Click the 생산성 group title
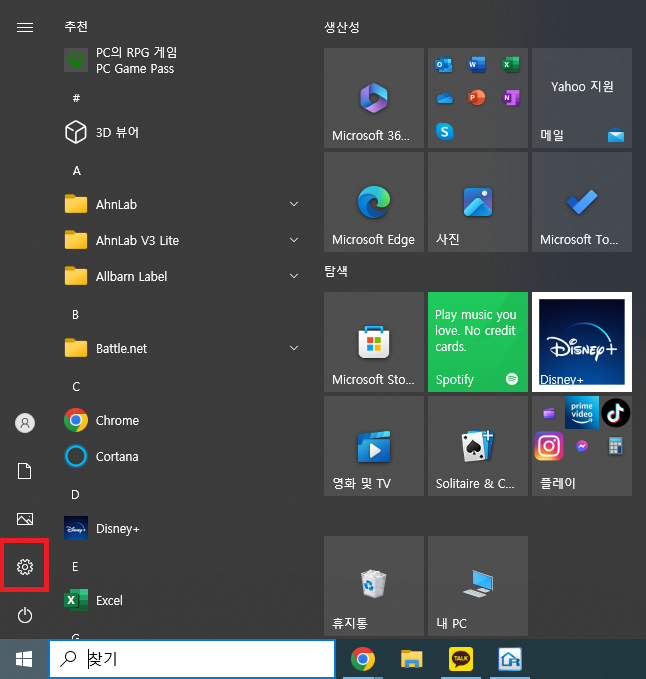Screen dimensions: 646x679 (x=342, y=27)
